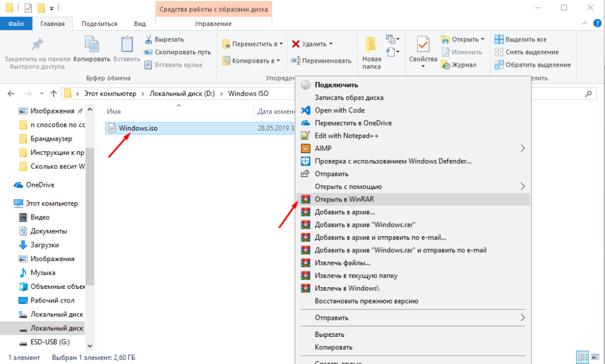Click the Copy (Копировать) ribbon icon
Image resolution: width=605 pixels, height=364 pixels.
click(92, 46)
